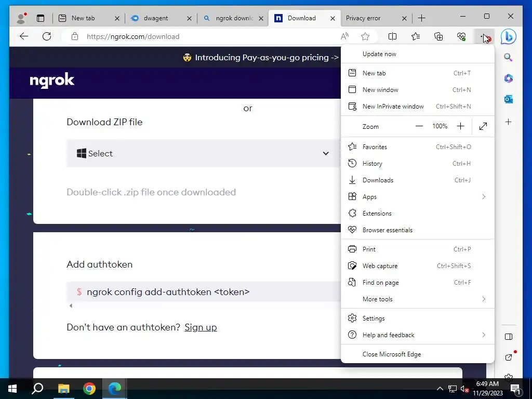The width and height of the screenshot is (532, 399).
Task: Close the Privacy error tab
Action: point(404,18)
